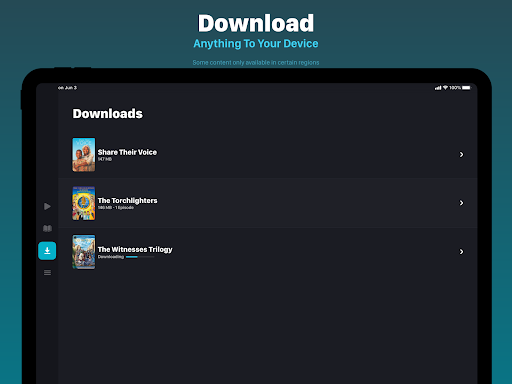Image resolution: width=512 pixels, height=384 pixels.
Task: Open Share Their Voice poster thumbnail
Action: (84, 155)
